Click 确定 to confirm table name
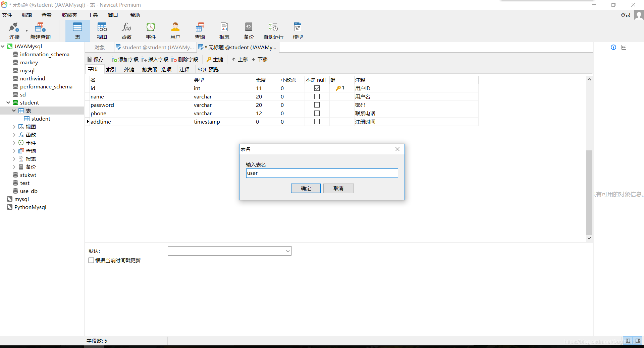This screenshot has width=644, height=348. [306, 188]
